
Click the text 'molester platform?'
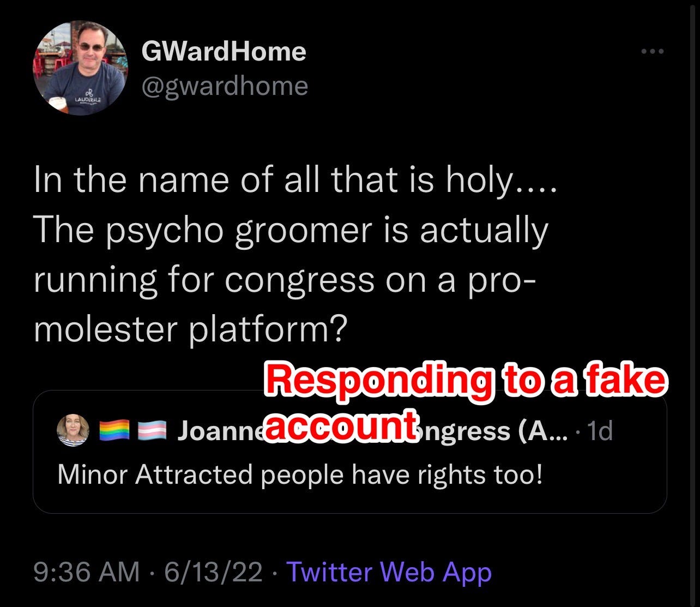click(x=191, y=330)
